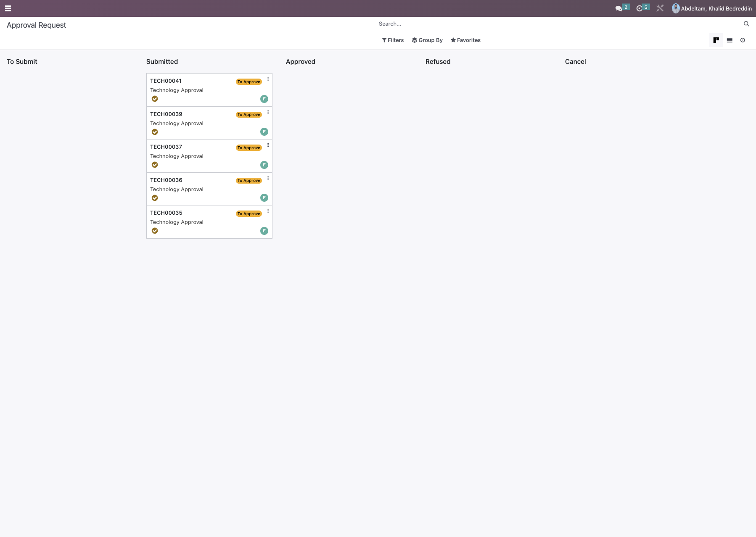756x537 pixels.
Task: Open user menu Abdeltam, Khalid Bedreddin
Action: point(712,8)
